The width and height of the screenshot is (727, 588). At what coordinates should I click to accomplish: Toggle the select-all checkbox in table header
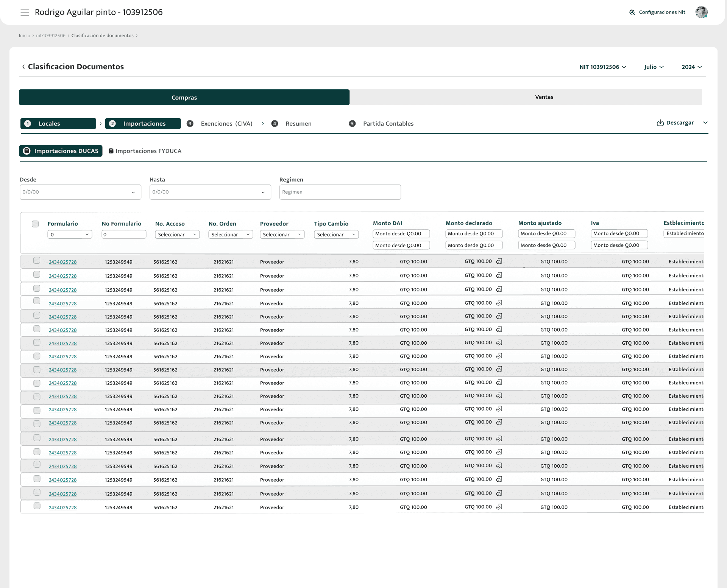tap(35, 224)
